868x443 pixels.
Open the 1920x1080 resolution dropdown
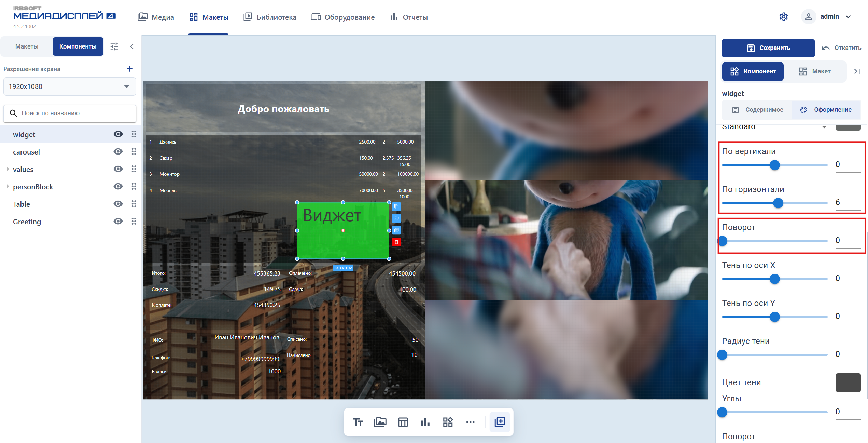pos(70,86)
